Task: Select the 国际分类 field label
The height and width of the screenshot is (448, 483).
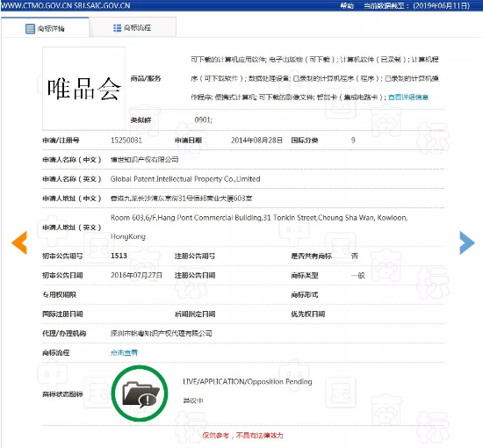Action: tap(305, 141)
